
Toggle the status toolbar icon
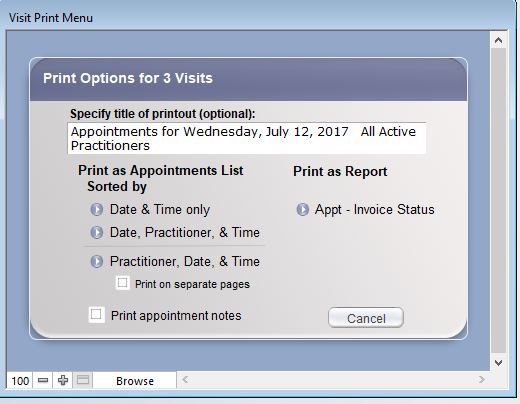[x=83, y=380]
